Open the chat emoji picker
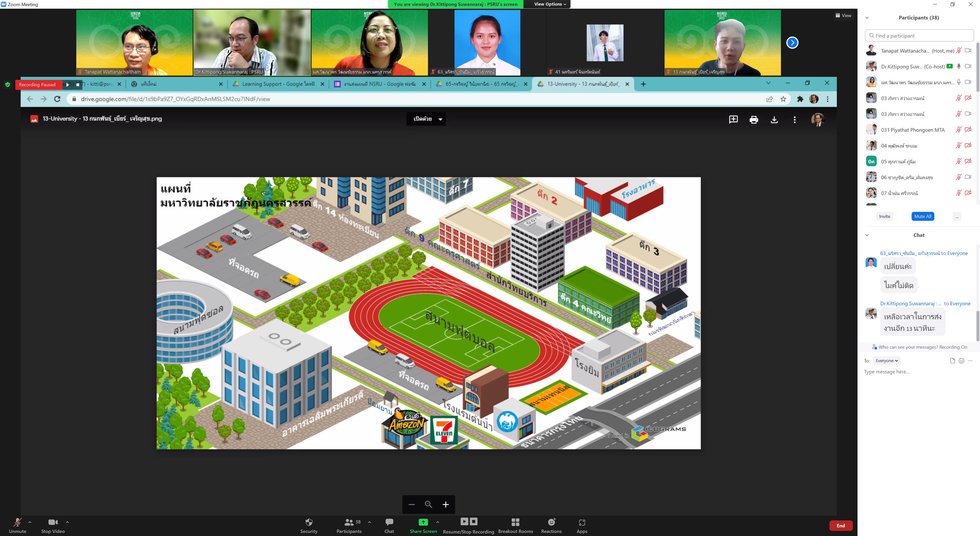980x536 pixels. 961,361
